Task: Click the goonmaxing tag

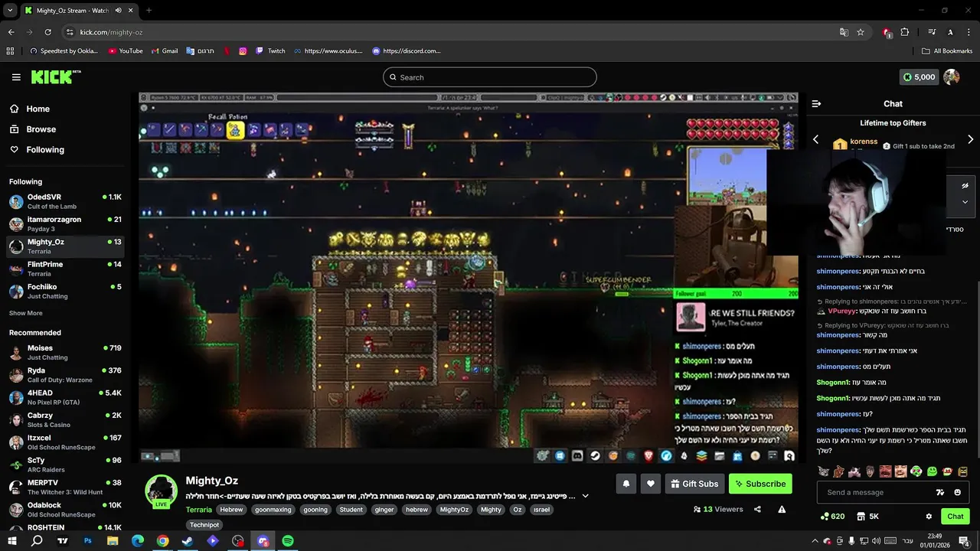Action: pos(273,510)
